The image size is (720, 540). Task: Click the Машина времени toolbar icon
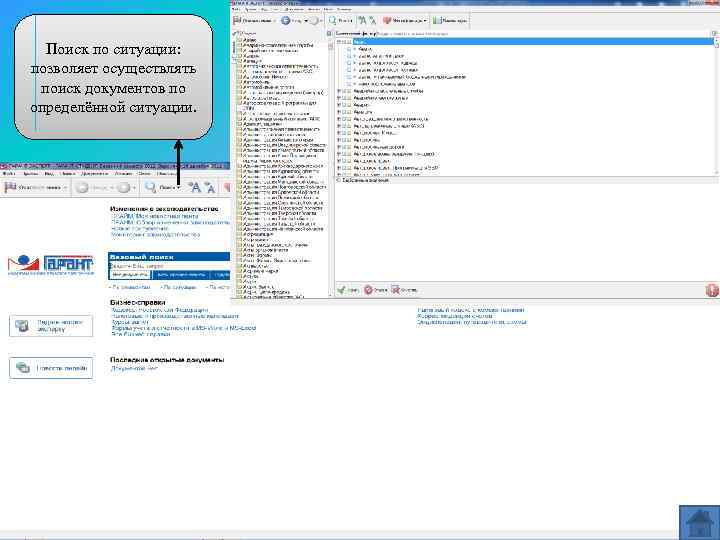click(x=437, y=20)
